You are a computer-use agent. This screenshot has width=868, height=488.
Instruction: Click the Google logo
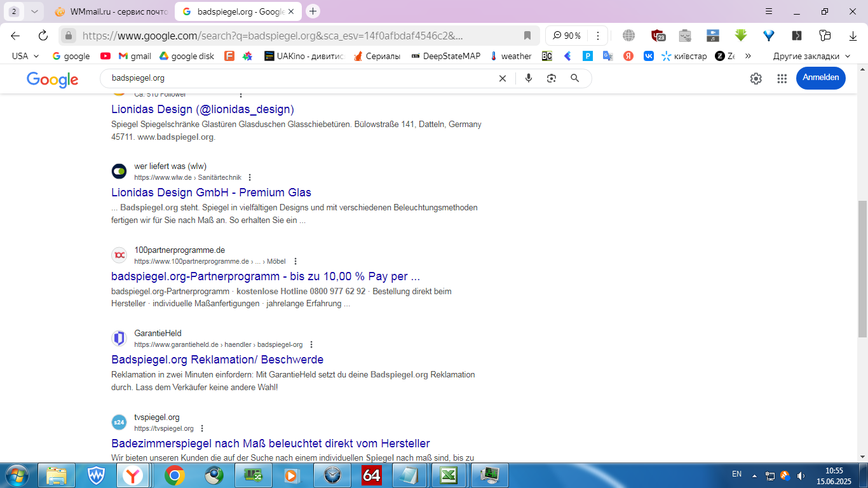(52, 79)
